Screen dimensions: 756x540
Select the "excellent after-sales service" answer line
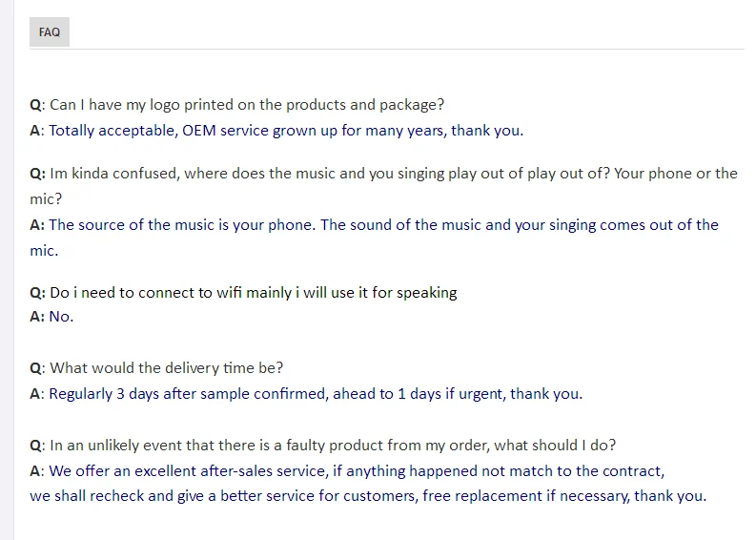tap(357, 470)
